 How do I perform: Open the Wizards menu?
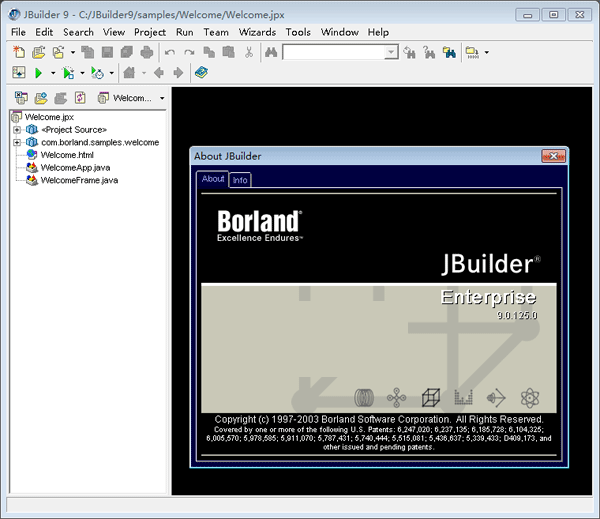pos(257,32)
